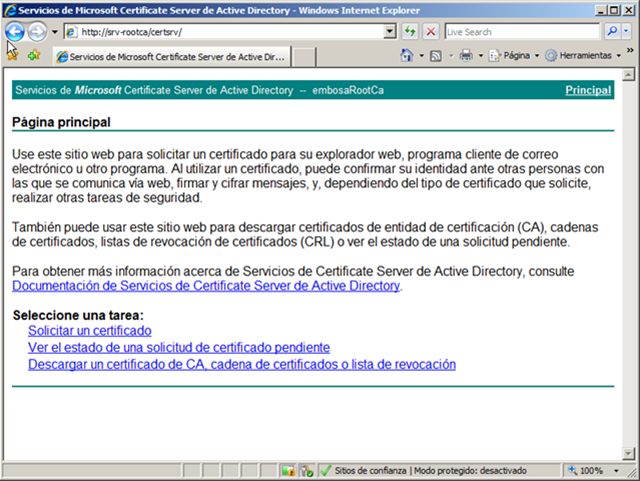Expand the 100% zoom level dropdown arrow
The height and width of the screenshot is (481, 640).
(x=615, y=470)
